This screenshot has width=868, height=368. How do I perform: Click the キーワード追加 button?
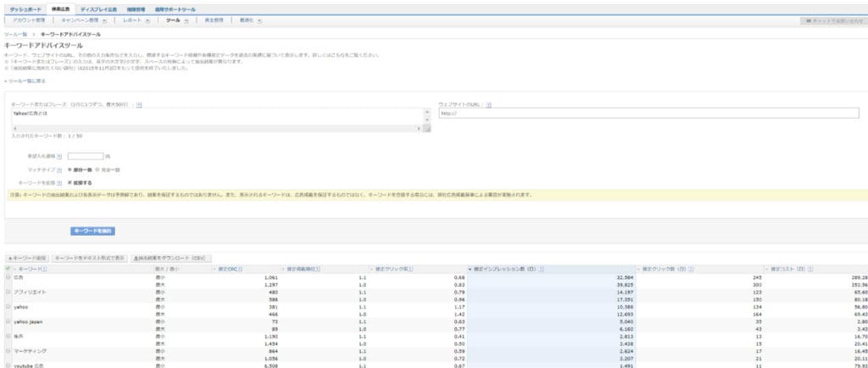point(27,258)
